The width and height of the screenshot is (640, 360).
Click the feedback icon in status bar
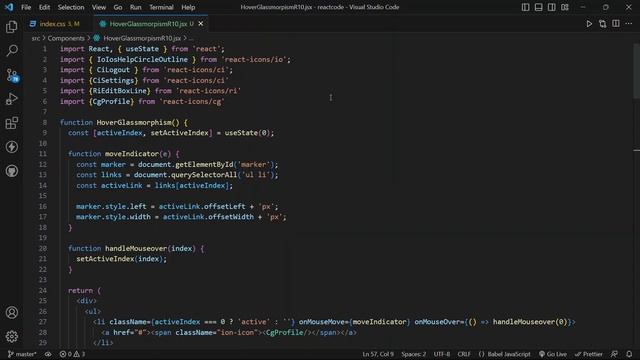(614, 354)
